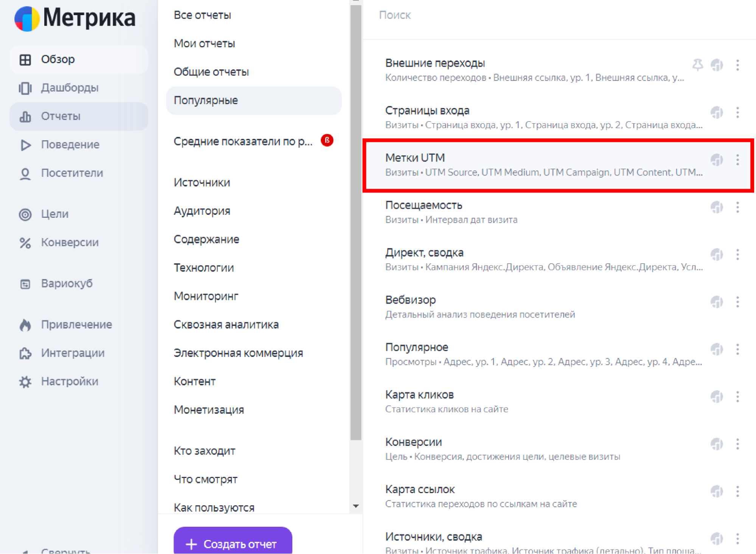Viewport: 756px width, 554px height.
Task: Open the Метки UTM report
Action: pyautogui.click(x=415, y=158)
